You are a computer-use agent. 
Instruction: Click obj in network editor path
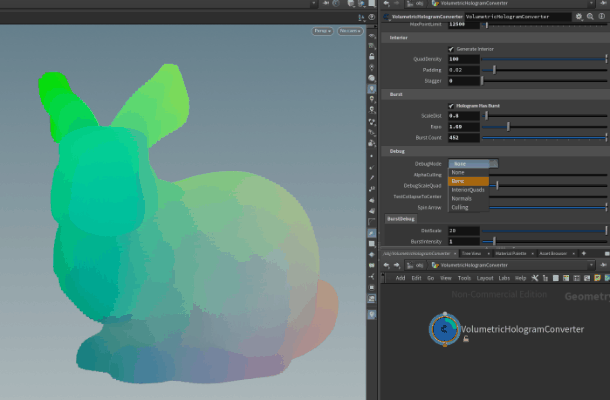[x=419, y=265]
